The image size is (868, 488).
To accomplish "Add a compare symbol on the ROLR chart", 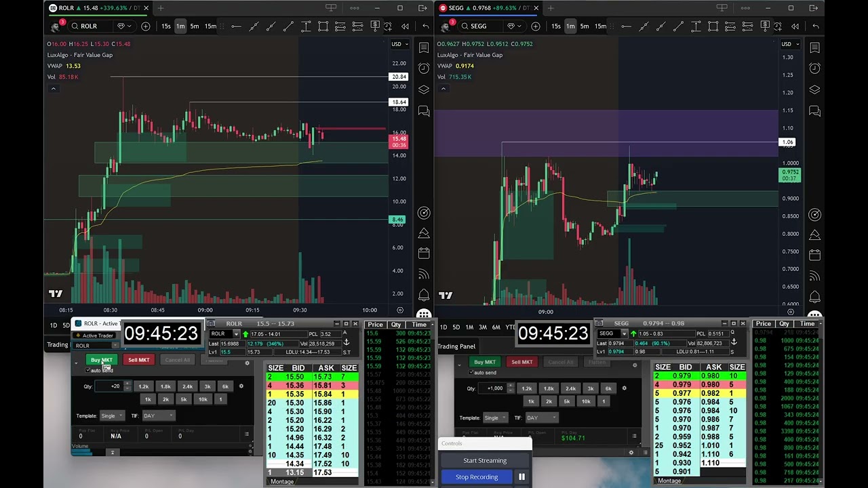I will pos(146,26).
